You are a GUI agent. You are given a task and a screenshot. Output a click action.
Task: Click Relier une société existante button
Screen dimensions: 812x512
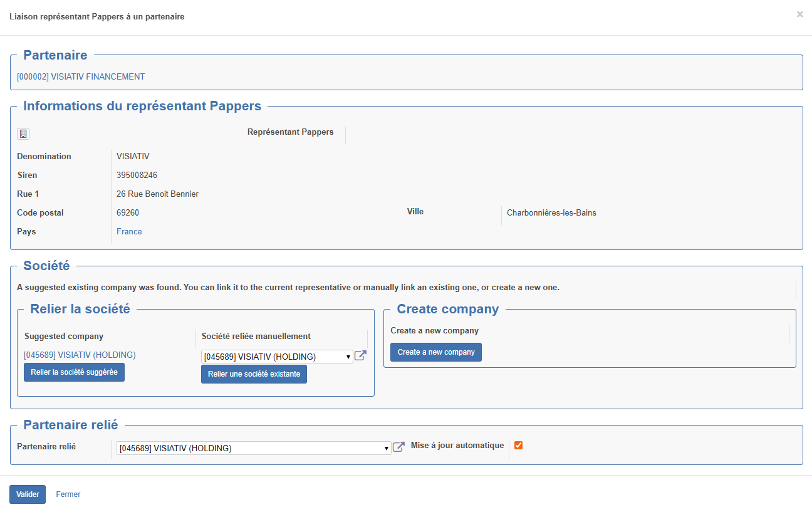tap(254, 374)
